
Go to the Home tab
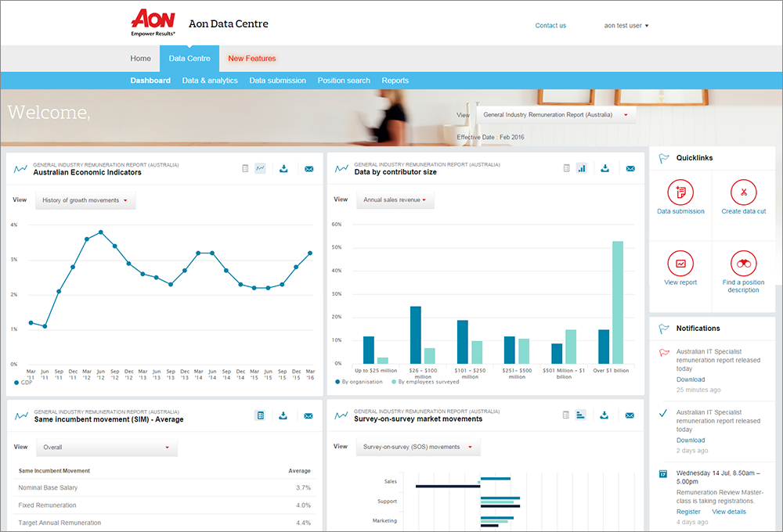coord(141,59)
